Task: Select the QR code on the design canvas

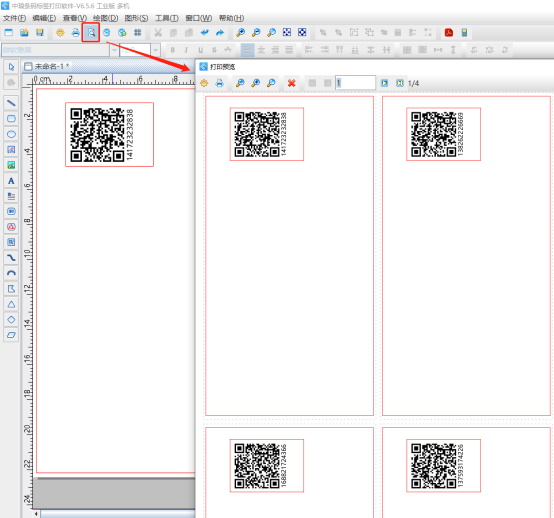Action: pyautogui.click(x=97, y=135)
